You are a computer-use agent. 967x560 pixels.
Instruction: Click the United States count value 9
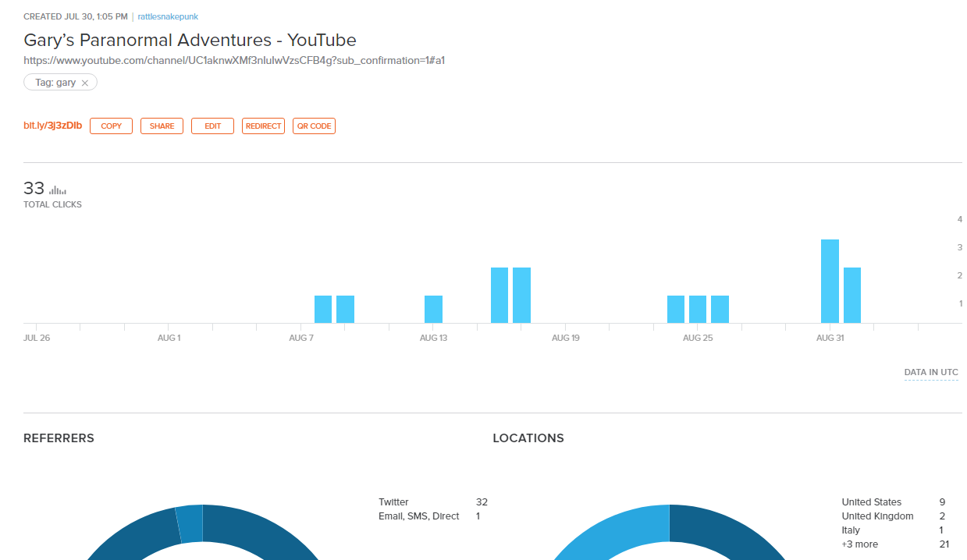click(x=943, y=502)
